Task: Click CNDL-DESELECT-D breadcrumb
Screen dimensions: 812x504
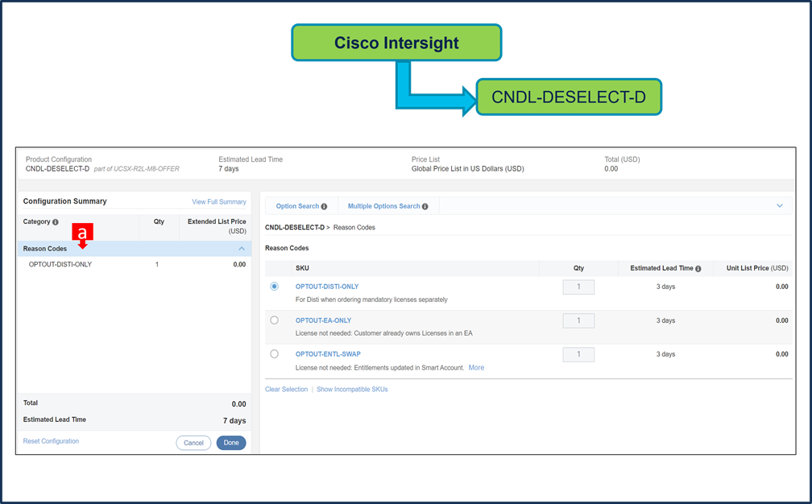Action: pyautogui.click(x=295, y=228)
